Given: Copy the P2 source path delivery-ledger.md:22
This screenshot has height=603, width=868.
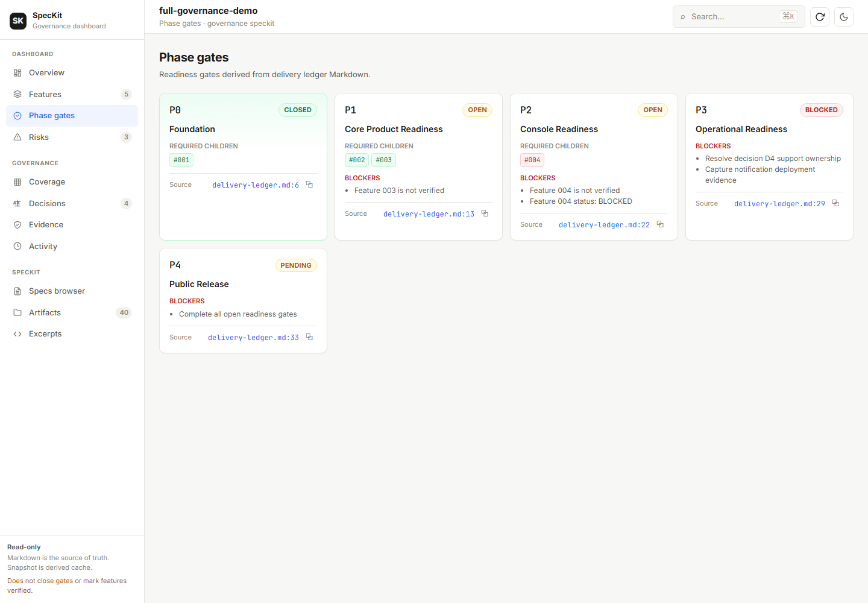Looking at the screenshot, I should 660,224.
